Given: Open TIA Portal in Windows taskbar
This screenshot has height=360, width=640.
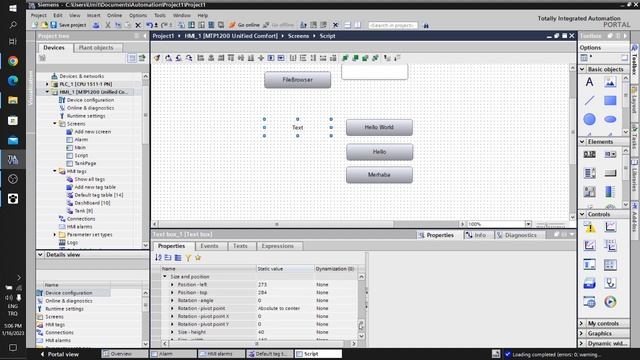Looking at the screenshot, I should [x=13, y=159].
